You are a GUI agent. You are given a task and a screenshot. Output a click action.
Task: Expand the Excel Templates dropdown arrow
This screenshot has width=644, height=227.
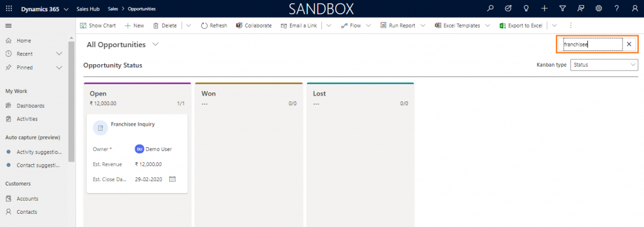(x=487, y=25)
